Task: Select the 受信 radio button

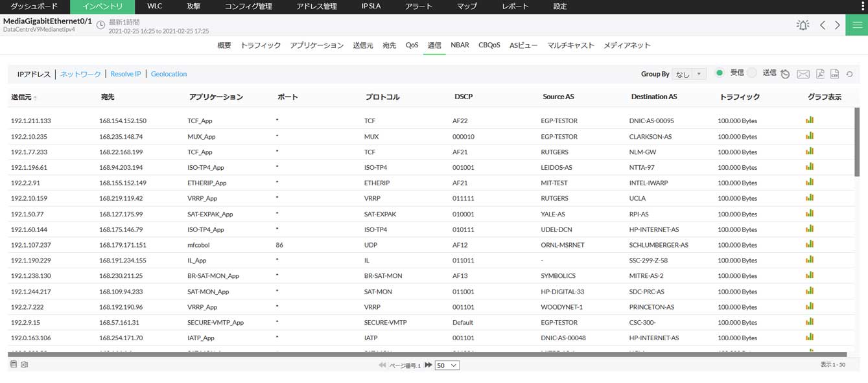Action: pyautogui.click(x=719, y=73)
